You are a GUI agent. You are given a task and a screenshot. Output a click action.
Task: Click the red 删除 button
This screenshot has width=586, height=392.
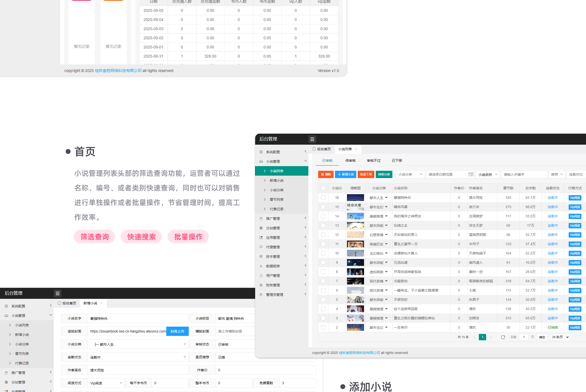coord(325,174)
